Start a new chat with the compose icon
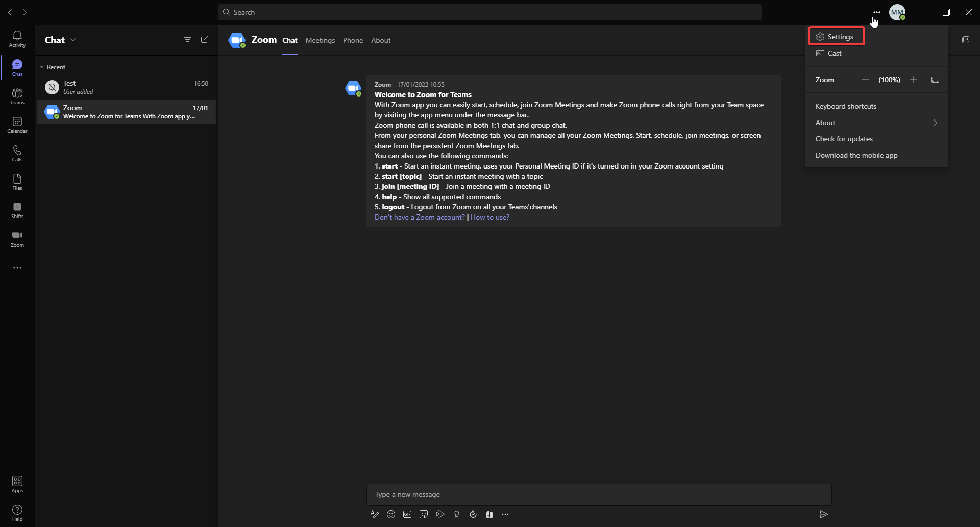The height and width of the screenshot is (527, 980). [204, 40]
